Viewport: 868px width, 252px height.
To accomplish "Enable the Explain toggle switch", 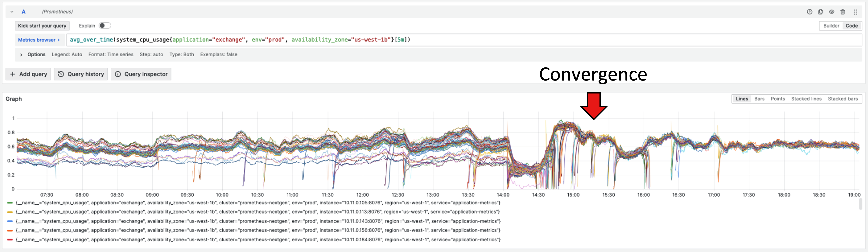I will [x=104, y=26].
